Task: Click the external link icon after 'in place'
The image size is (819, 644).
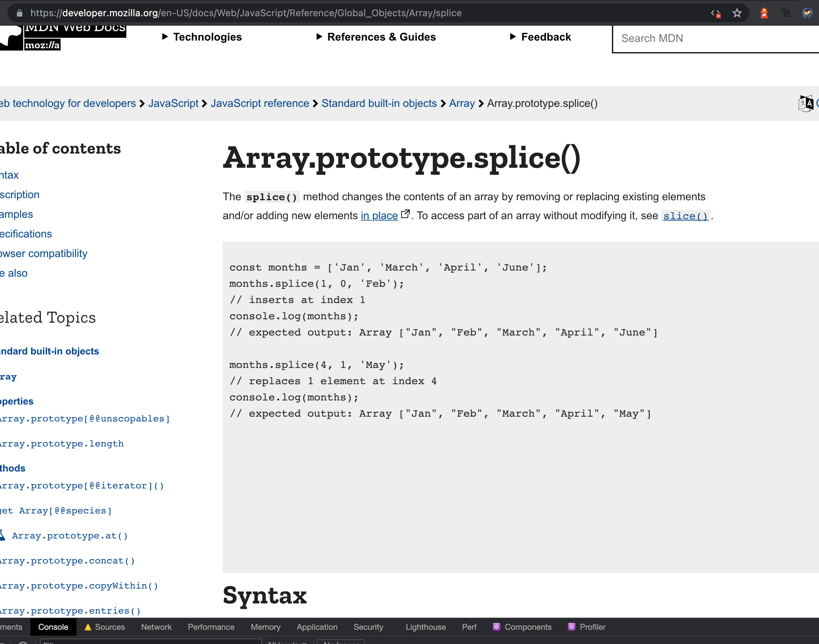Action: click(405, 214)
